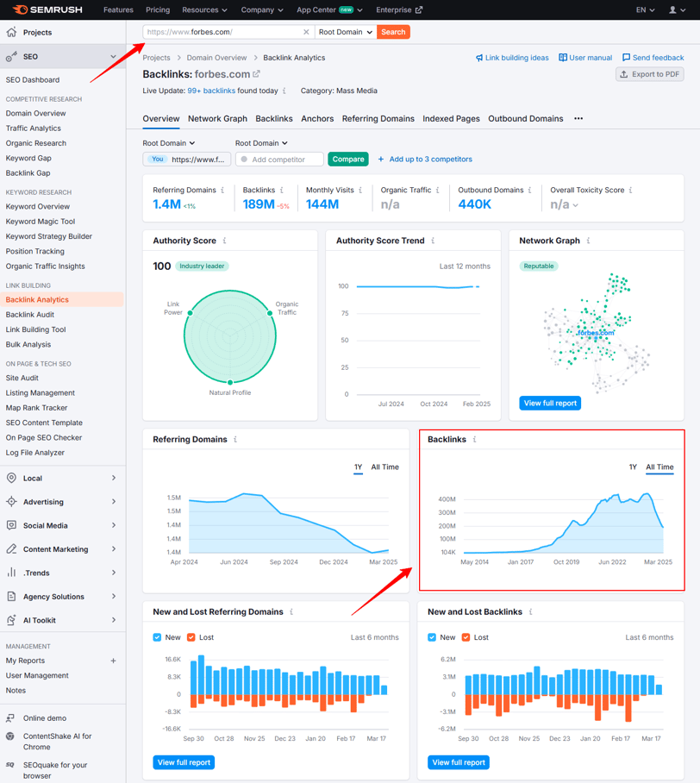Click info icon next to Authority Score
The width and height of the screenshot is (700, 783).
point(225,241)
